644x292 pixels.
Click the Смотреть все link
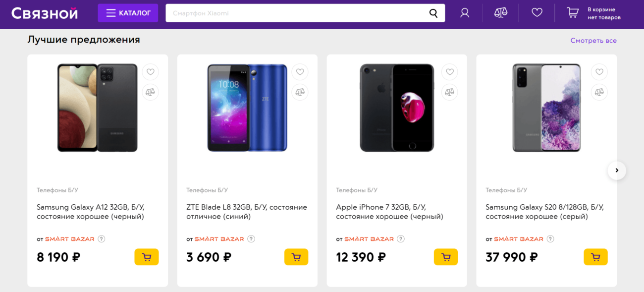click(593, 41)
